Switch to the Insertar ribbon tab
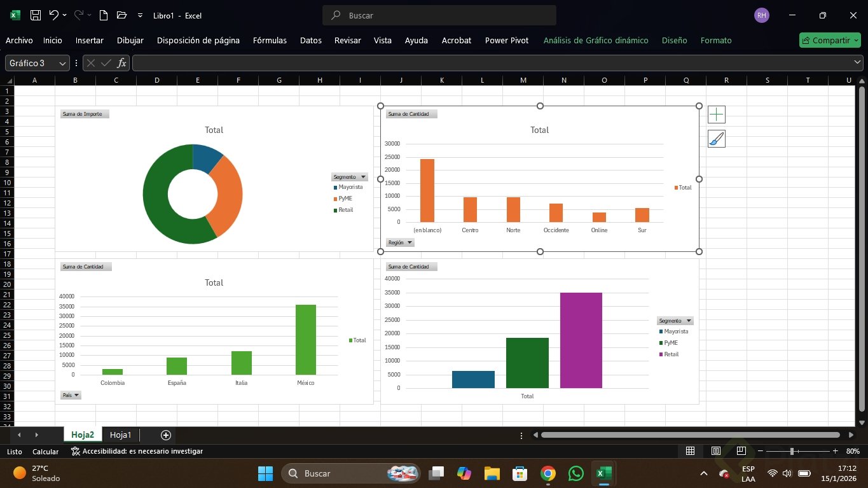 click(x=90, y=40)
